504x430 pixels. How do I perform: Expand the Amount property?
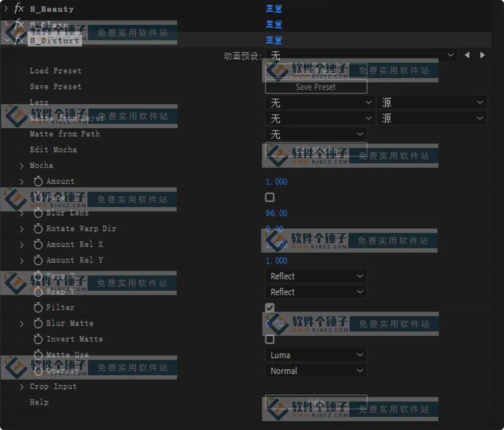click(x=22, y=182)
